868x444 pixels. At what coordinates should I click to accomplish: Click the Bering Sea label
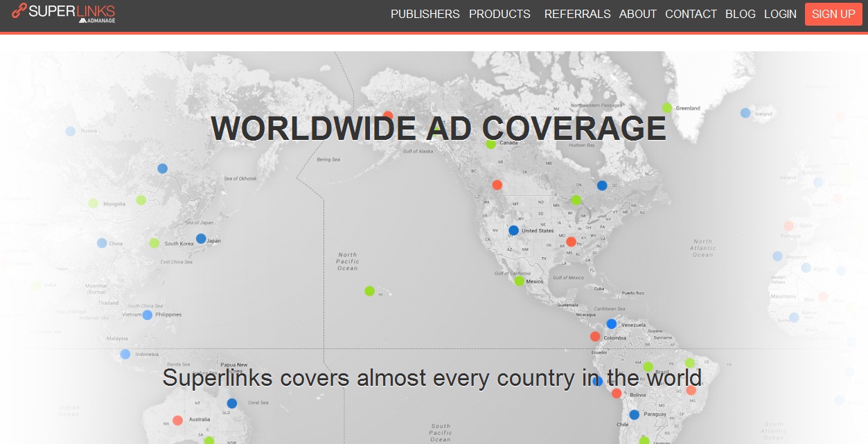pos(328,159)
